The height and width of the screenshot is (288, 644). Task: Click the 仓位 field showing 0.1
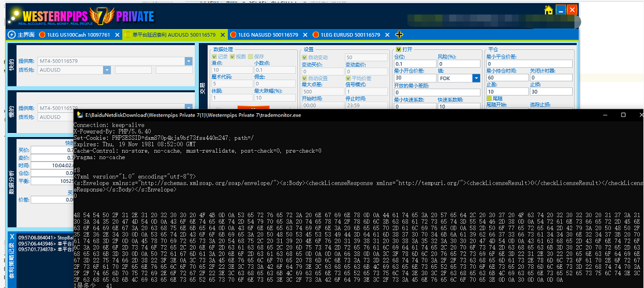click(415, 64)
